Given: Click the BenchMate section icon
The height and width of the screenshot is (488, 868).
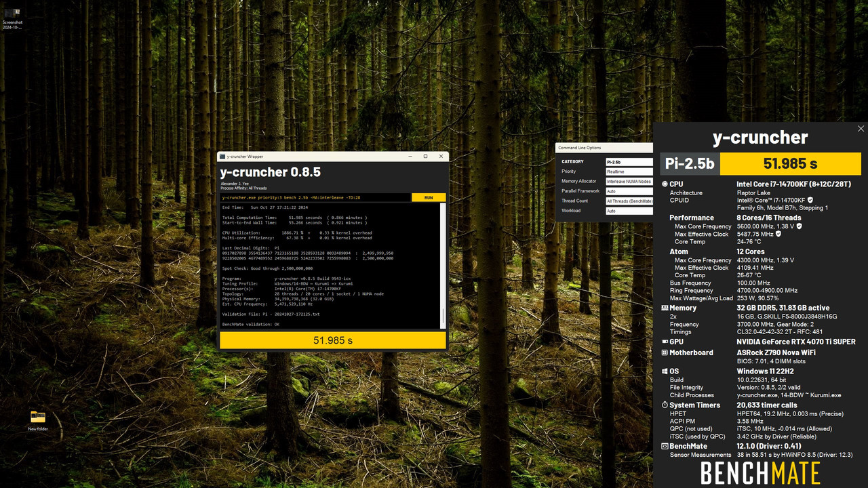Looking at the screenshot, I should coord(665,447).
